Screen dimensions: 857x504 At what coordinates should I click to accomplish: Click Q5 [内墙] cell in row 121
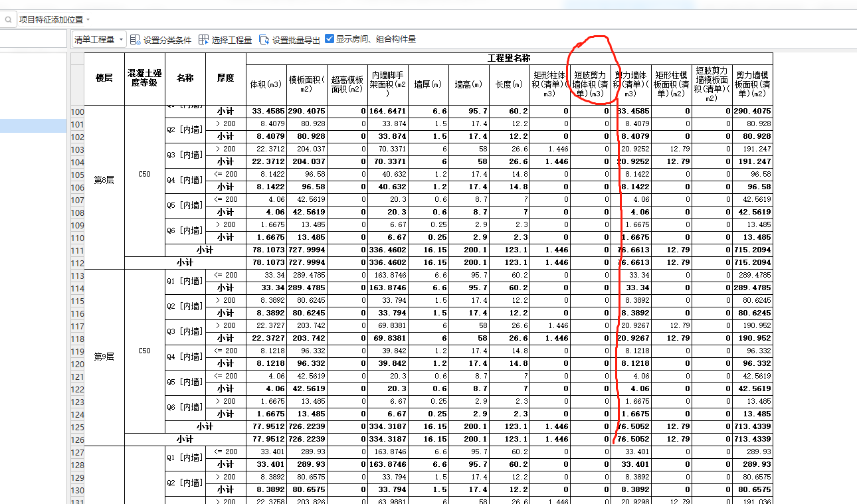(x=185, y=382)
